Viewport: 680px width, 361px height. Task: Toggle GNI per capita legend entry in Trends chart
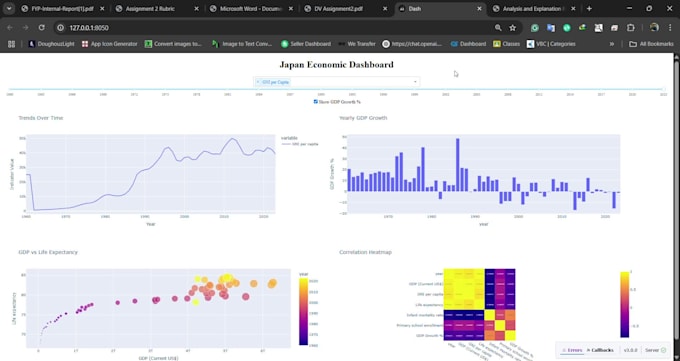300,144
